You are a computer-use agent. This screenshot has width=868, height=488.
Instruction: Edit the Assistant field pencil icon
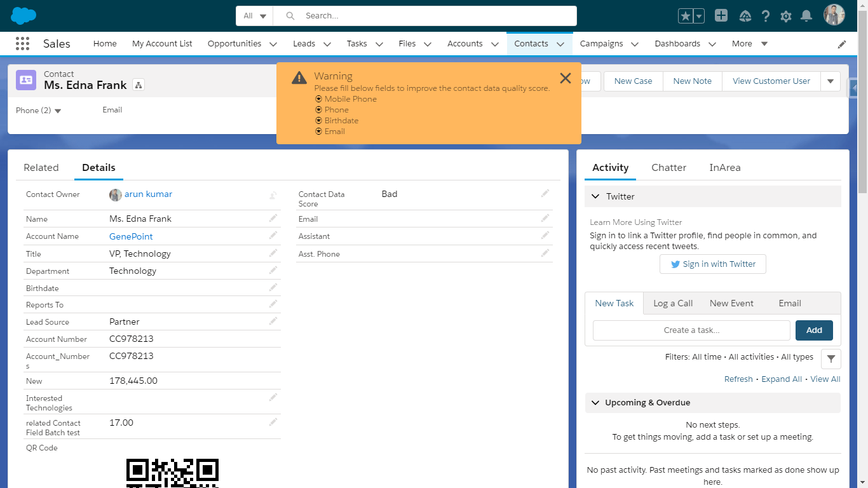545,235
